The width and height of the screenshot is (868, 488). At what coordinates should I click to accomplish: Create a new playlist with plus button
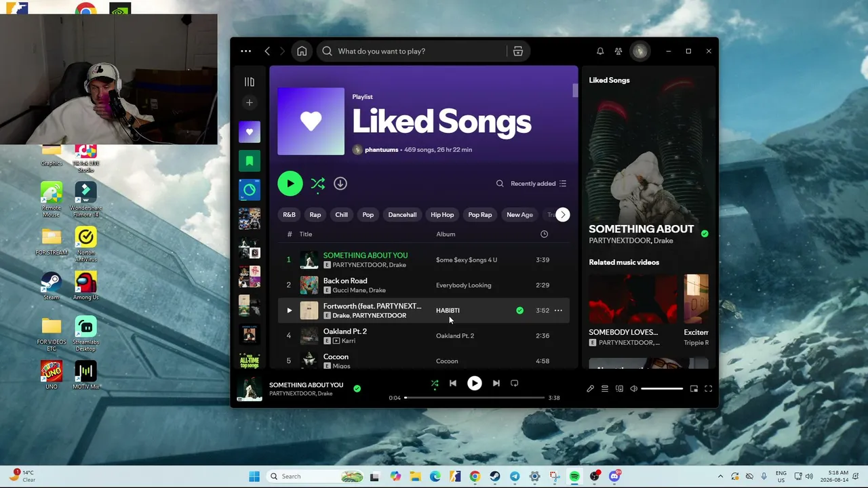point(250,102)
